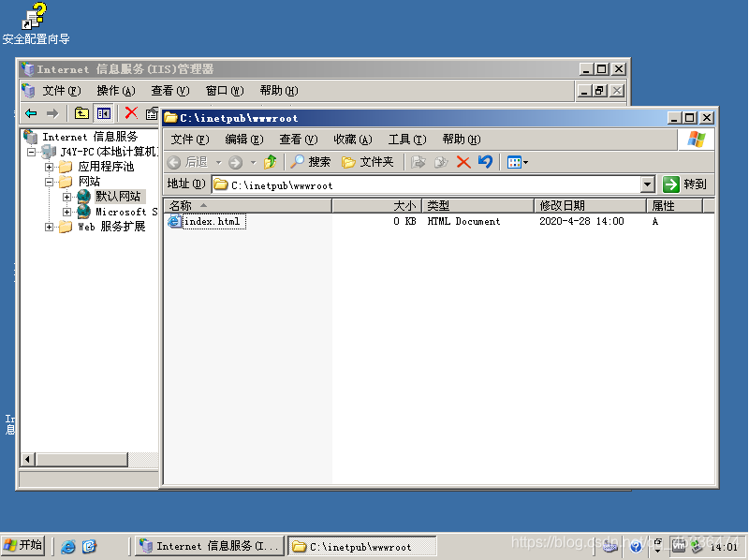Sort by 属性 column header
Screen dimensions: 749x560
tap(674, 206)
